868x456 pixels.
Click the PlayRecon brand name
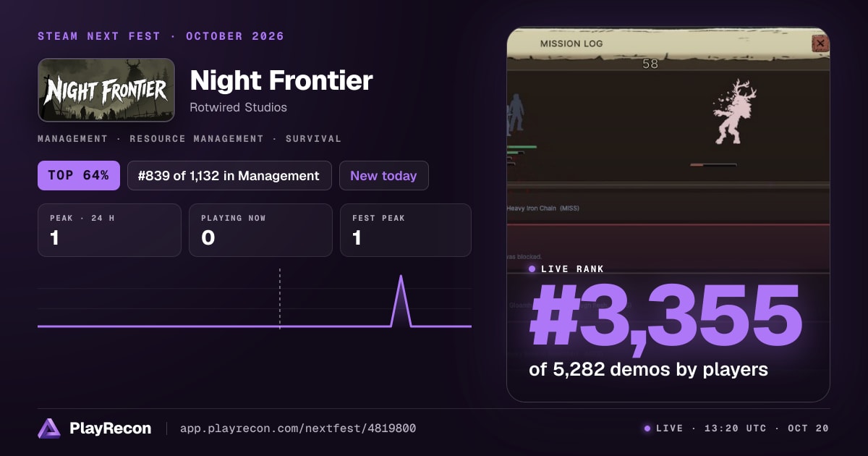[111, 428]
